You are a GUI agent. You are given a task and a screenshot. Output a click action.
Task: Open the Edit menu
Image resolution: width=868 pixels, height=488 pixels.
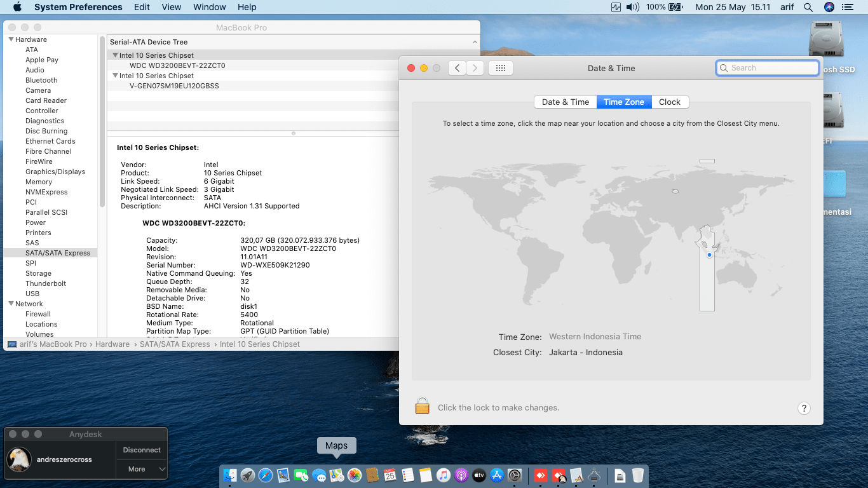(x=142, y=7)
